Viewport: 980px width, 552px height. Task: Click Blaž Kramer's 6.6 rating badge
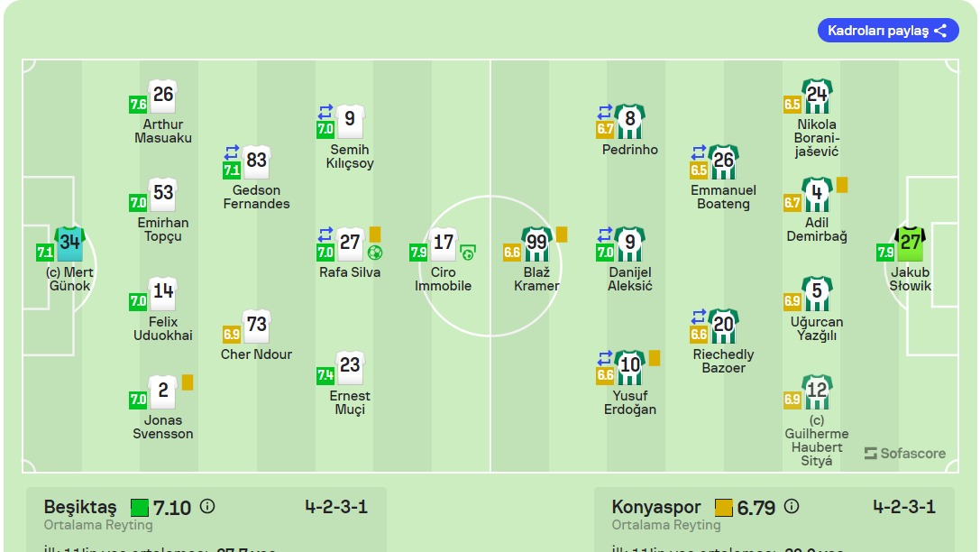(x=512, y=253)
